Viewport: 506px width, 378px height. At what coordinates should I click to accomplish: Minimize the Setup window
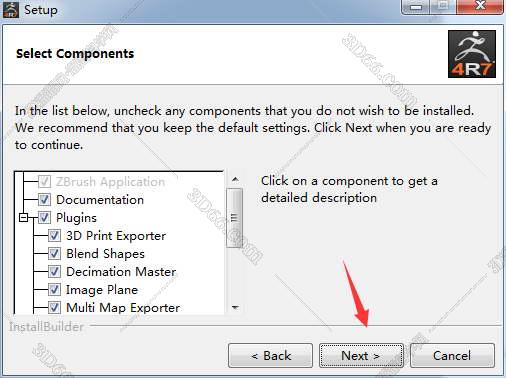pyautogui.click(x=416, y=7)
